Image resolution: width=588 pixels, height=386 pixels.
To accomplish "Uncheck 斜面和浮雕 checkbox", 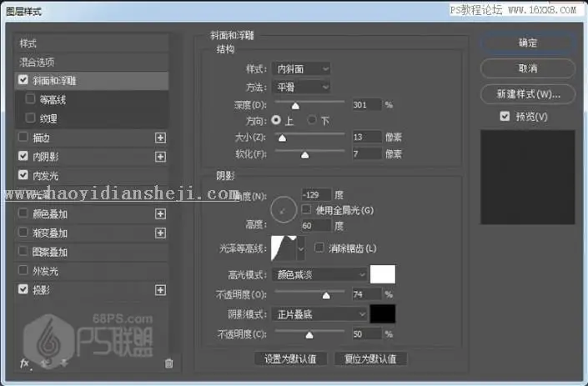I will (23, 80).
